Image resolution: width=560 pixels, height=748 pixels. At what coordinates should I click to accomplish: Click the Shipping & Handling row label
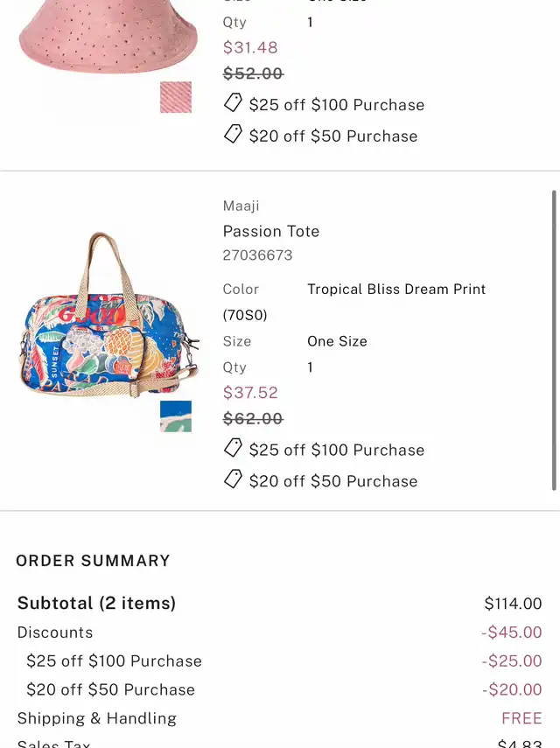pos(97,718)
